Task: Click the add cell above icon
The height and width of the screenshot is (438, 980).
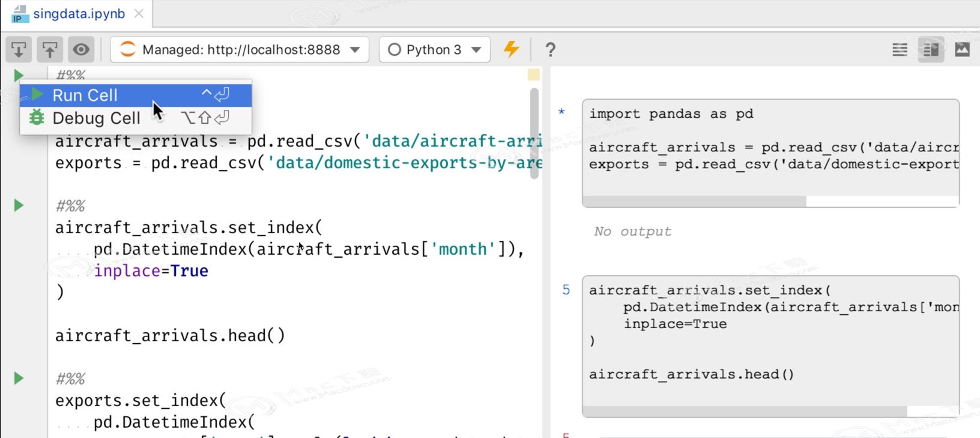Action: (x=50, y=49)
